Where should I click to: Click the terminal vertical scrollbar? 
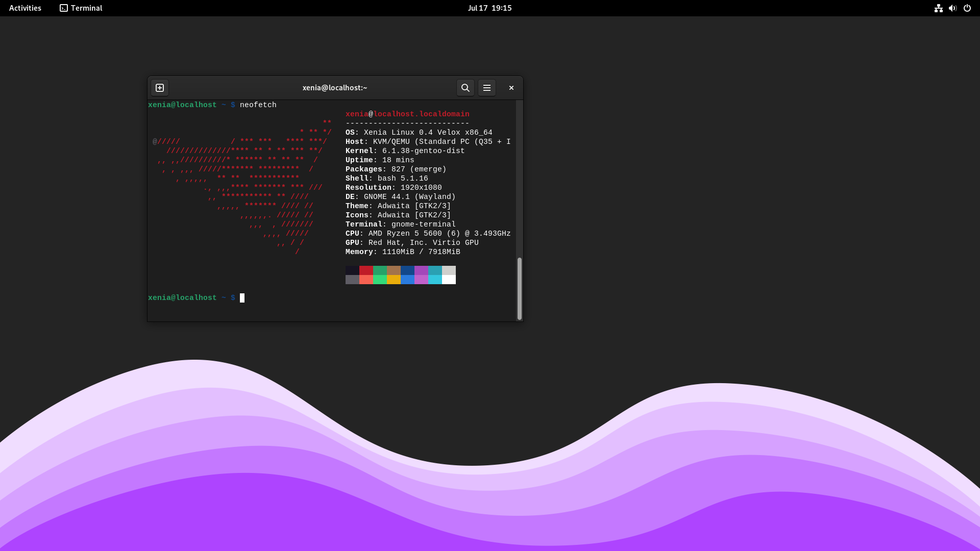coord(519,289)
